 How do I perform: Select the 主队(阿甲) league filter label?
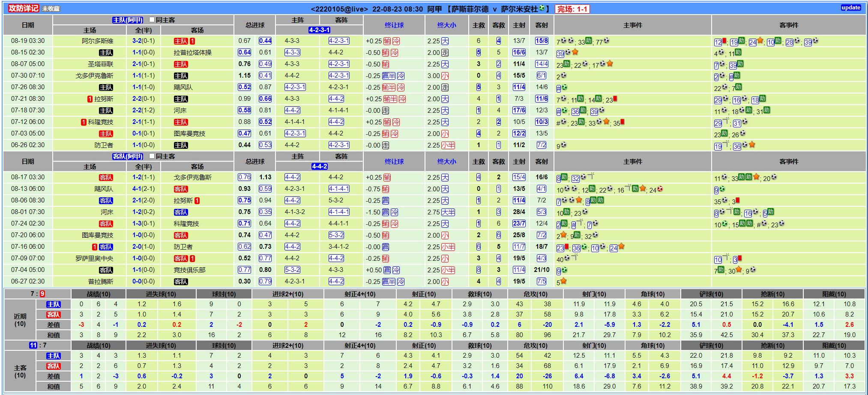[128, 20]
